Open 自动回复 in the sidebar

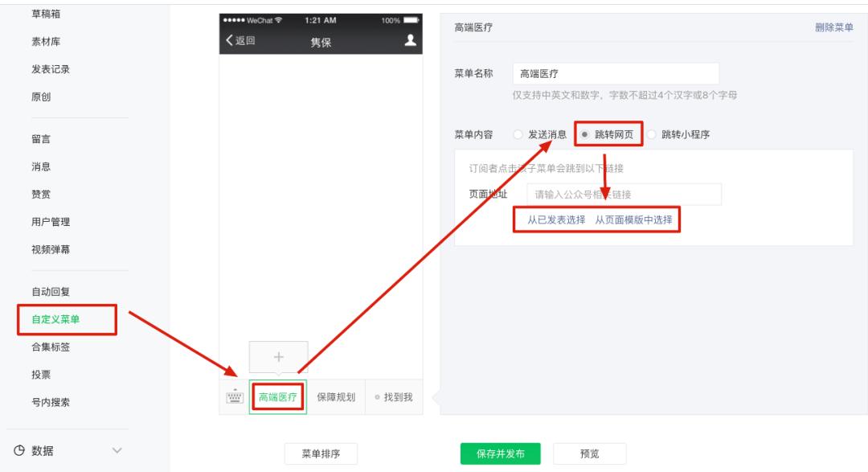[51, 292]
